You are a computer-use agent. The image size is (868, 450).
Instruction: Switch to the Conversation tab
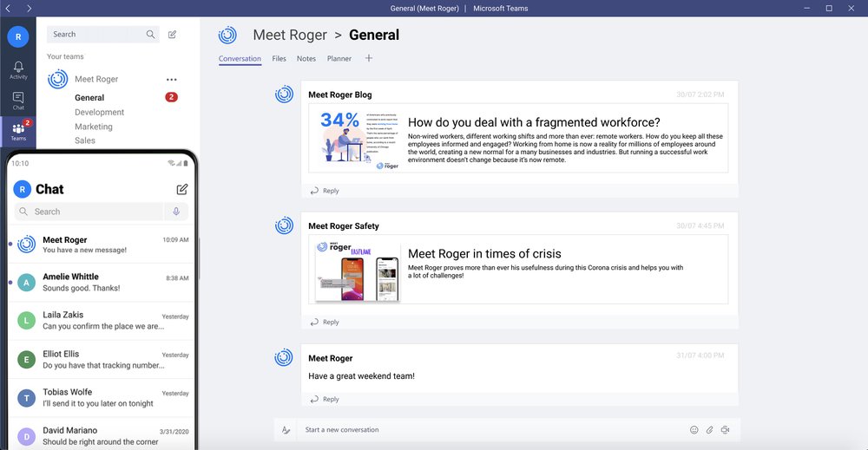click(x=240, y=59)
